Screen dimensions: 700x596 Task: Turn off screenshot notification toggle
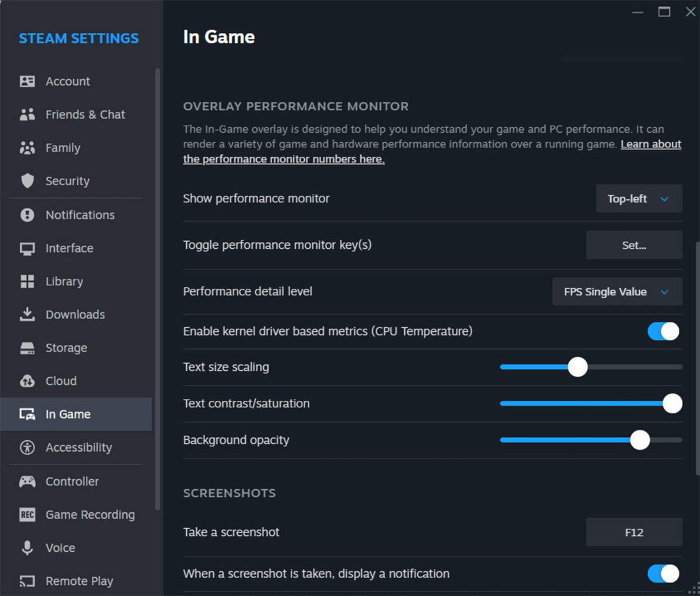click(663, 574)
